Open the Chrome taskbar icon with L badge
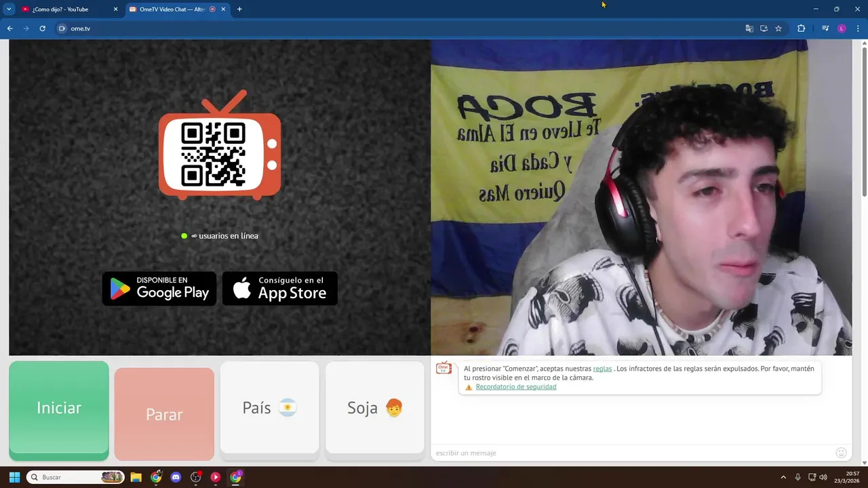The image size is (868, 488). 236,477
